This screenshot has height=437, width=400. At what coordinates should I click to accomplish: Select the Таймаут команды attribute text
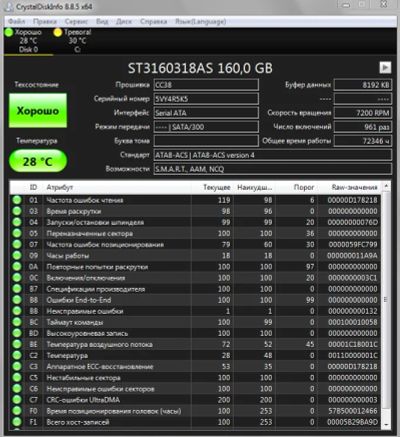coord(75,322)
